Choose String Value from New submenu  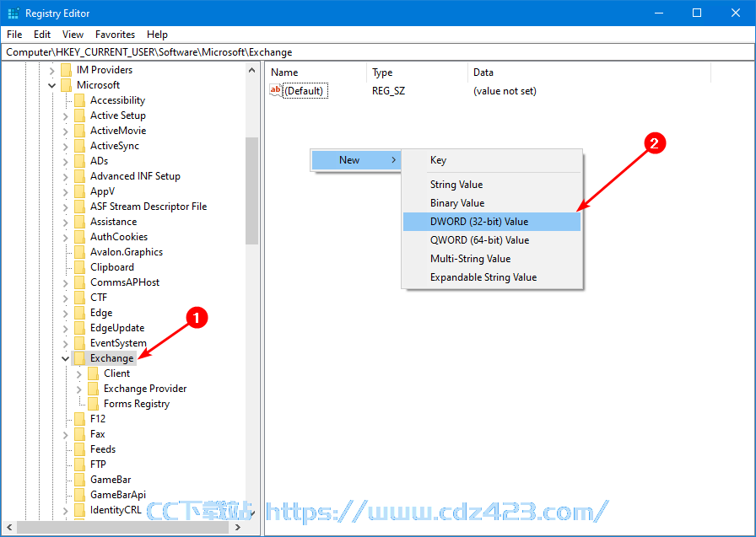click(x=492, y=185)
